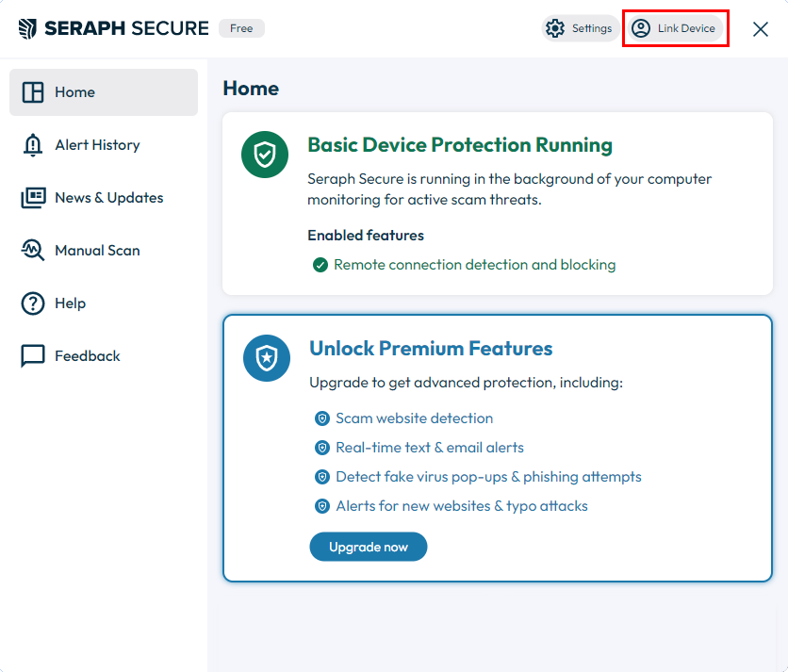Image resolution: width=788 pixels, height=672 pixels.
Task: Click the Free plan badge
Action: pos(241,28)
